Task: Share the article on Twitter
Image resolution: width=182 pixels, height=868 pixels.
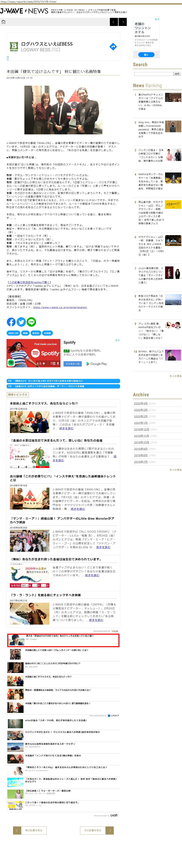Action: point(21,322)
